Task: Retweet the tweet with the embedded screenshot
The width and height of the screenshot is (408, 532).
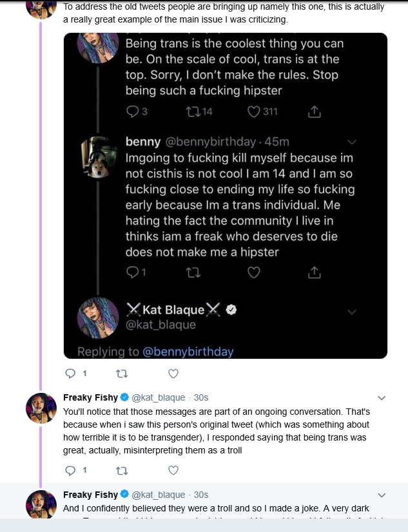Action: tap(121, 374)
